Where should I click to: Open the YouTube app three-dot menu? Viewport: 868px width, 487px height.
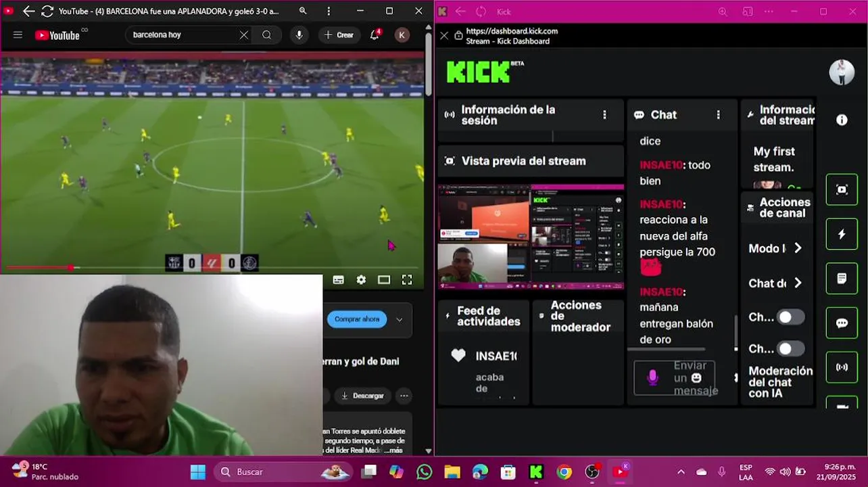tap(329, 11)
